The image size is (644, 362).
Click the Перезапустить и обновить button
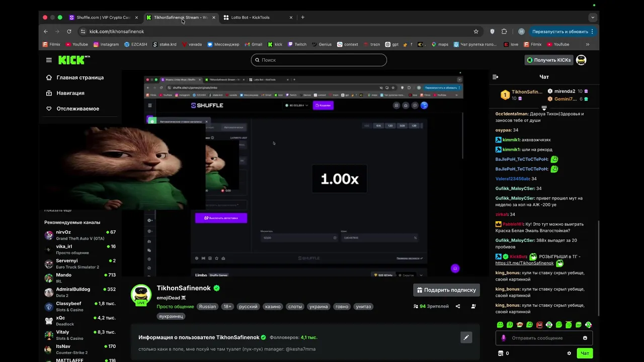pos(563,31)
